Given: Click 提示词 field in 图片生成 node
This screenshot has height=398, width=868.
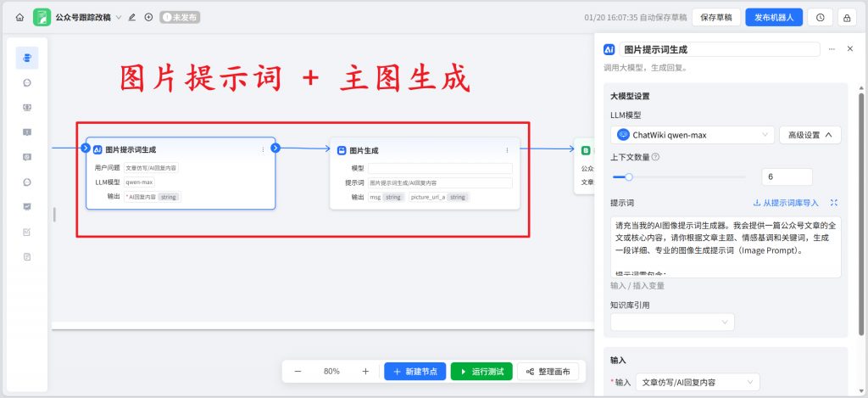Looking at the screenshot, I should pyautogui.click(x=440, y=183).
